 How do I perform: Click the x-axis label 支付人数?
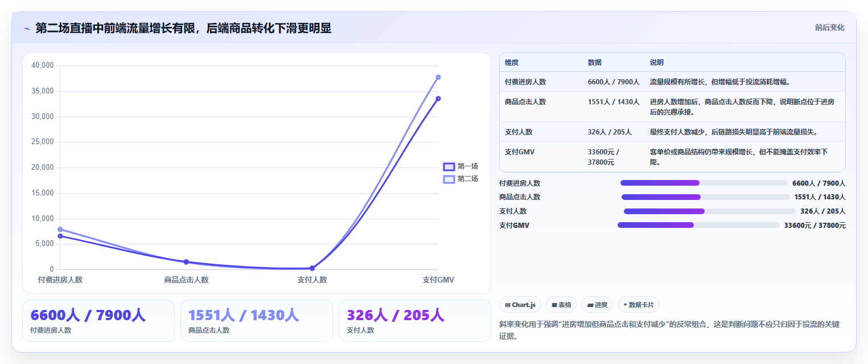coord(312,280)
